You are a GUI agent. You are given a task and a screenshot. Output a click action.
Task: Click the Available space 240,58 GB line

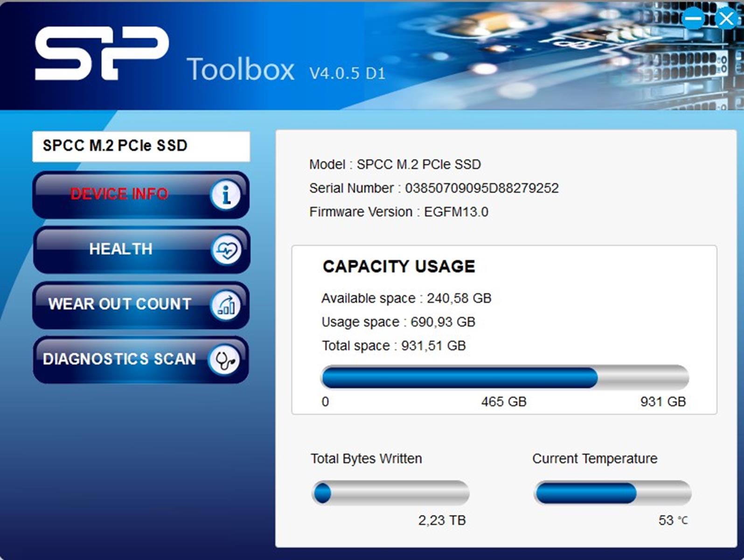406,298
